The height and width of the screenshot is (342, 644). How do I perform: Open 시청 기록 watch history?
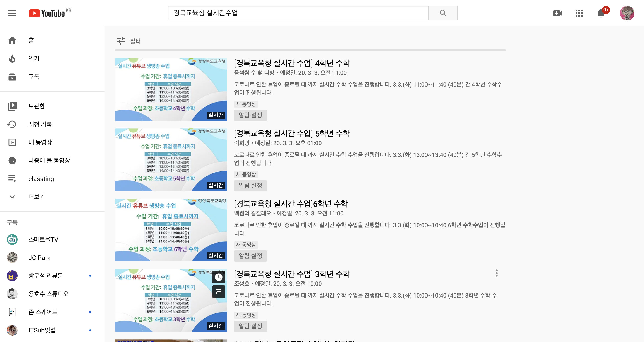click(x=40, y=124)
